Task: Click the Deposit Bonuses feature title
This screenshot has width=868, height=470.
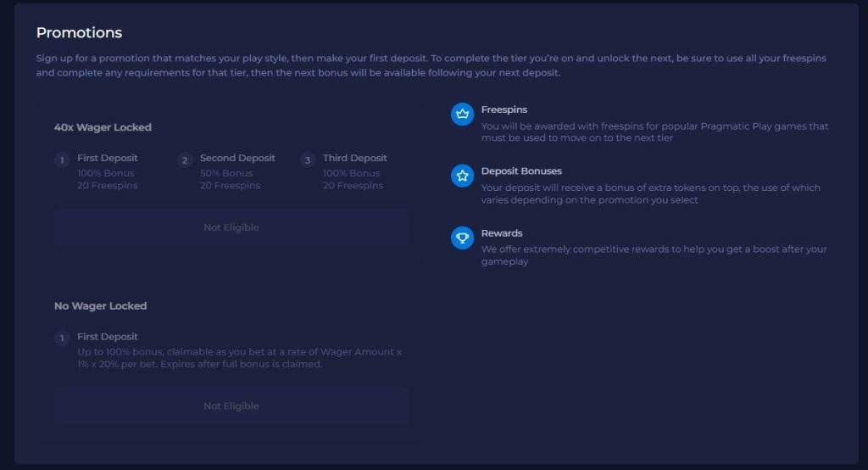Action: (521, 171)
